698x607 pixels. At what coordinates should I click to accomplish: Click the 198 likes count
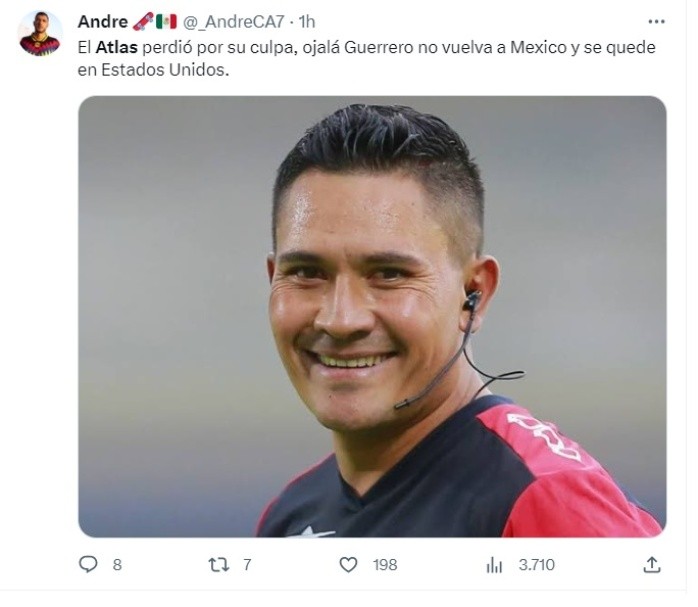click(x=385, y=565)
